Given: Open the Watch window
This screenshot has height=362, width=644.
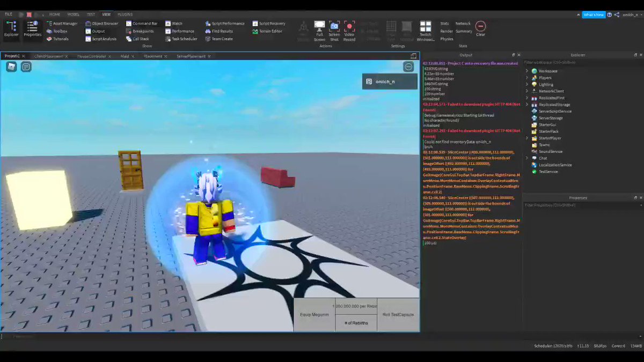Looking at the screenshot, I should coord(174,24).
